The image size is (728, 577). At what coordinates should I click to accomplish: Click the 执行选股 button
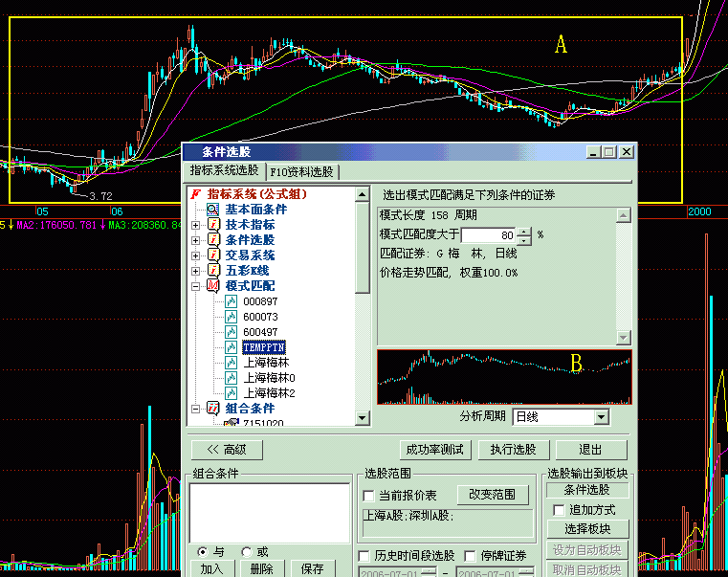tap(513, 450)
